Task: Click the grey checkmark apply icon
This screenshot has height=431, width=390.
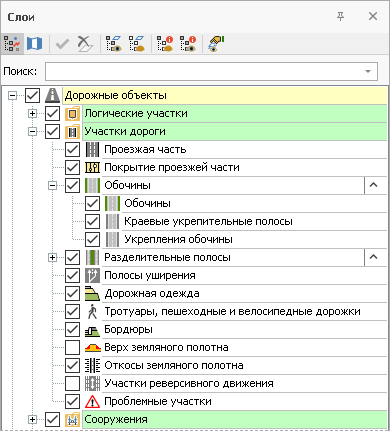Action: (x=62, y=44)
